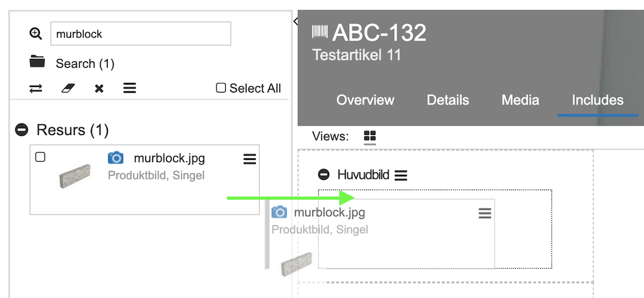Screen dimensions: 644x298
Task: Click the folder icon beside Search (1)
Action: click(x=37, y=62)
